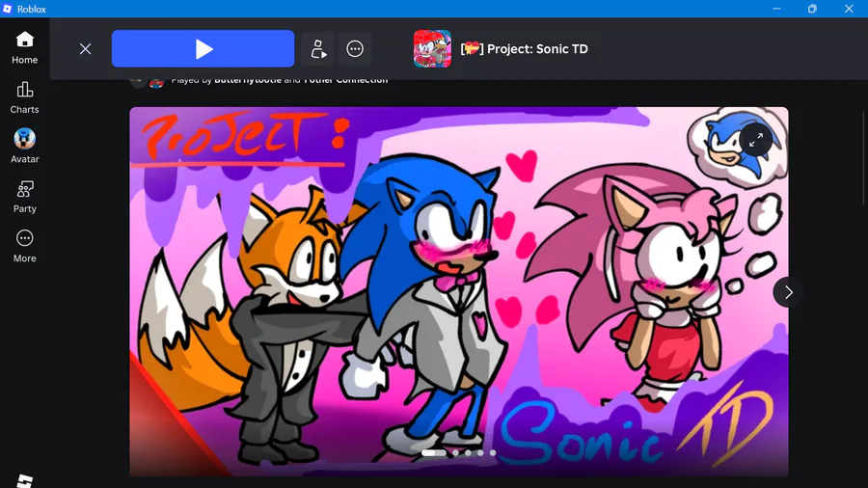The image size is (868, 488).
Task: Click the Roblox logo at sidebar bottom
Action: pos(24,481)
